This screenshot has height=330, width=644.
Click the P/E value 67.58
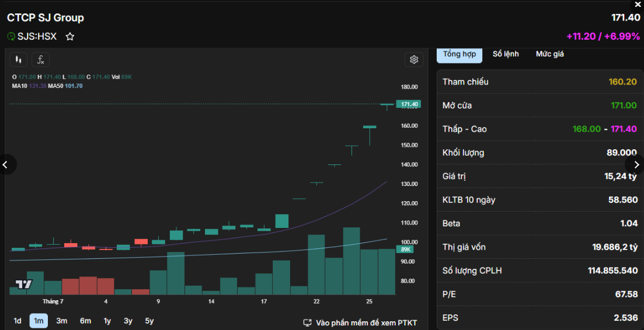point(626,294)
